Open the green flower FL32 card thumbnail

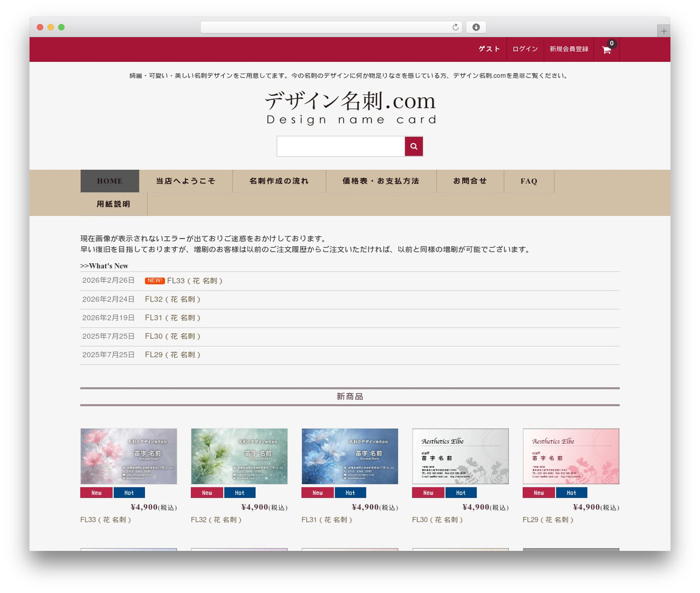coord(239,456)
